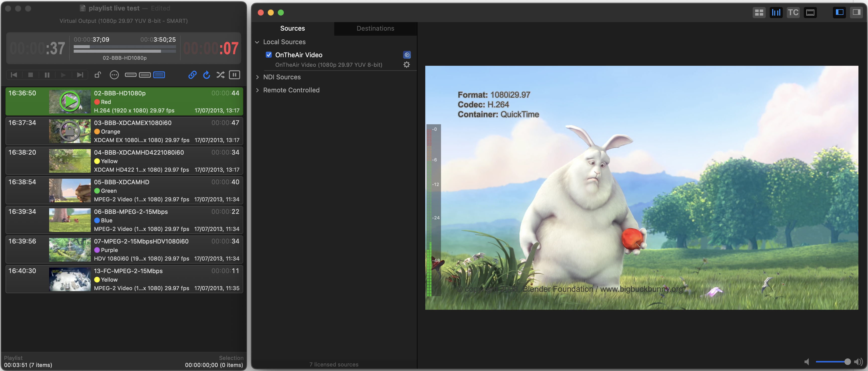The height and width of the screenshot is (371, 868).
Task: Stop playlist playback
Action: (30, 75)
